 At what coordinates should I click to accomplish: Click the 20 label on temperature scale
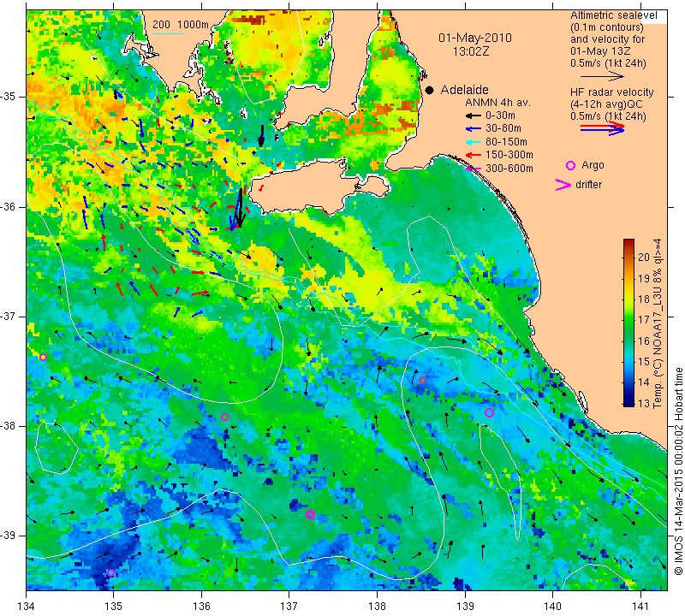click(644, 258)
